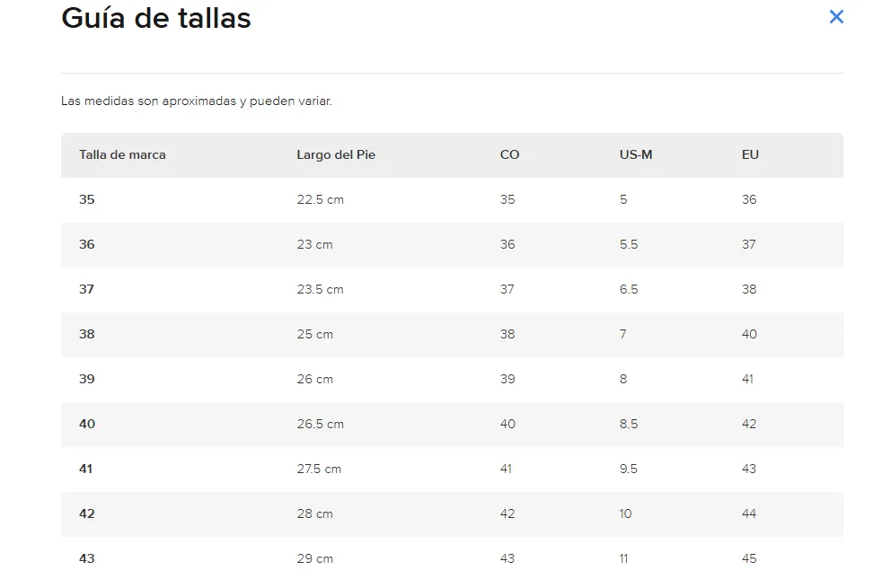Select brand size 38 row label

click(x=87, y=334)
